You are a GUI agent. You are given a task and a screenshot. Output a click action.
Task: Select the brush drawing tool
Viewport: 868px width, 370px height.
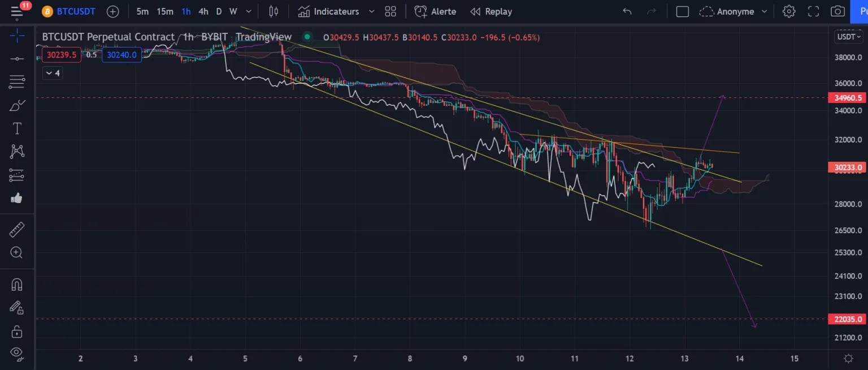click(x=17, y=105)
